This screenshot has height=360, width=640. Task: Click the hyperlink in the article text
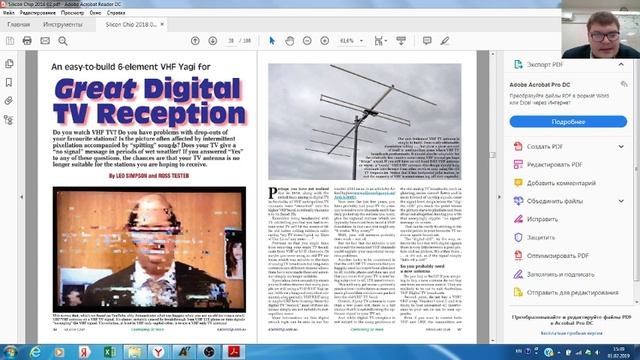pos(364,195)
